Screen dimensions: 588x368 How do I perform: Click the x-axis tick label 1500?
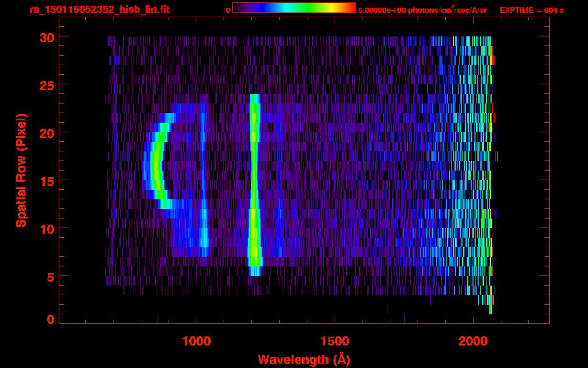pos(335,341)
